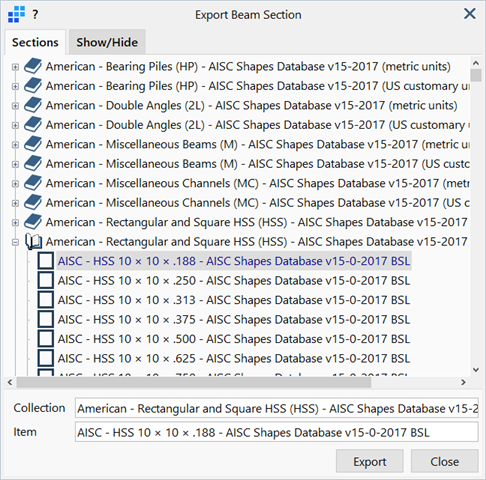Select AISC - HSS 10 × 10 × .313 item
The width and height of the screenshot is (486, 480).
[x=234, y=300]
